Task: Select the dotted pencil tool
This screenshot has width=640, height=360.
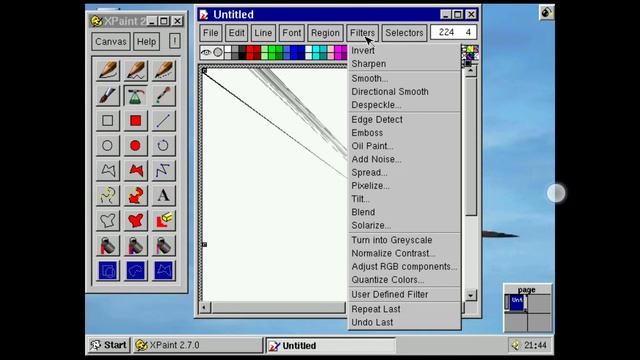Action: (x=163, y=71)
